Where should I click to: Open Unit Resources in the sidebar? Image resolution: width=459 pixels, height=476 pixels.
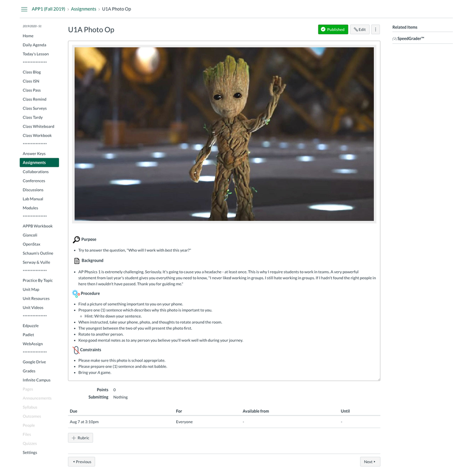point(36,299)
